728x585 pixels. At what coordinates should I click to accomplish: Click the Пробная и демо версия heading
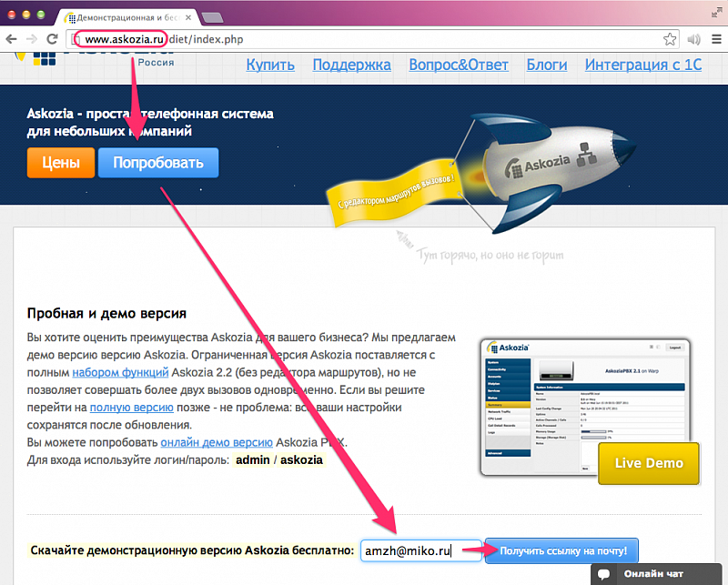point(106,313)
